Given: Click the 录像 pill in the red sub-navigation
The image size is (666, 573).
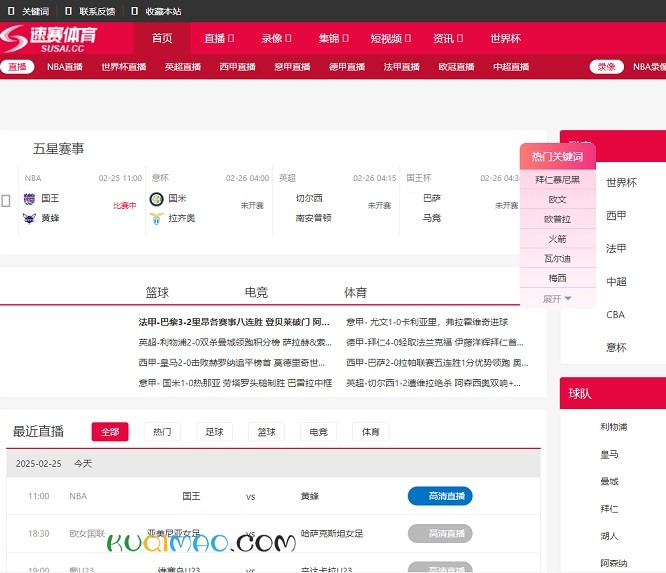Looking at the screenshot, I should [x=607, y=67].
